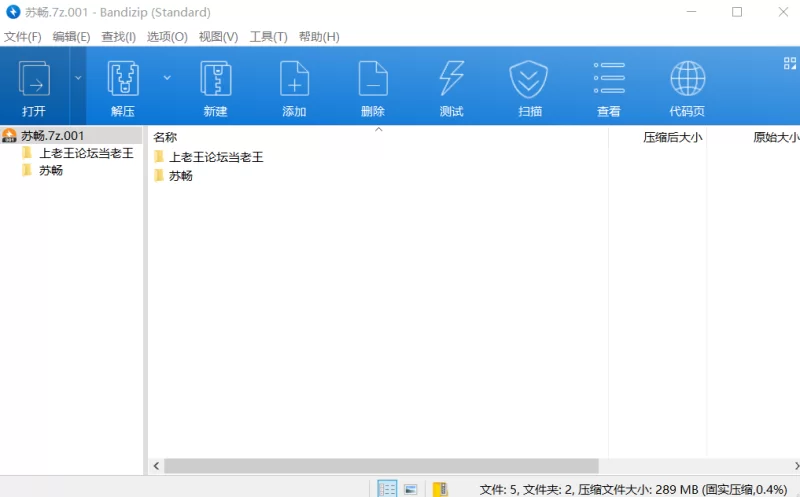Open the Code page (代码页) globe icon
The image size is (800, 497).
coord(687,79)
